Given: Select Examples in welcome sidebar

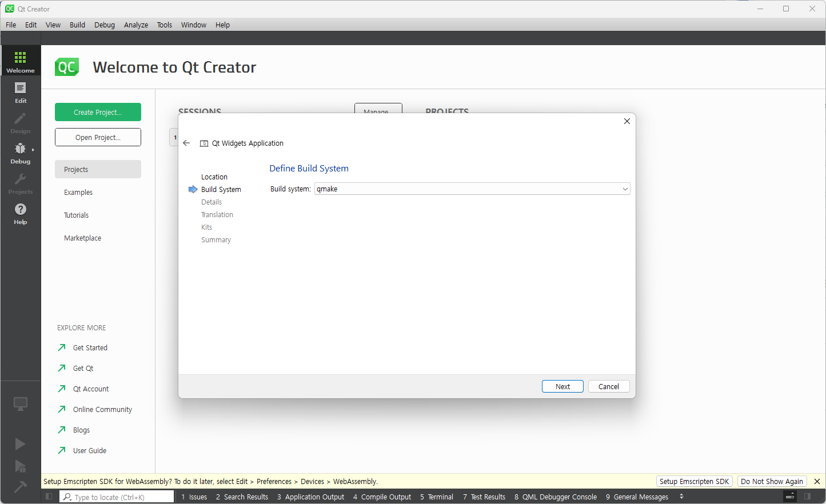Looking at the screenshot, I should pyautogui.click(x=98, y=192).
